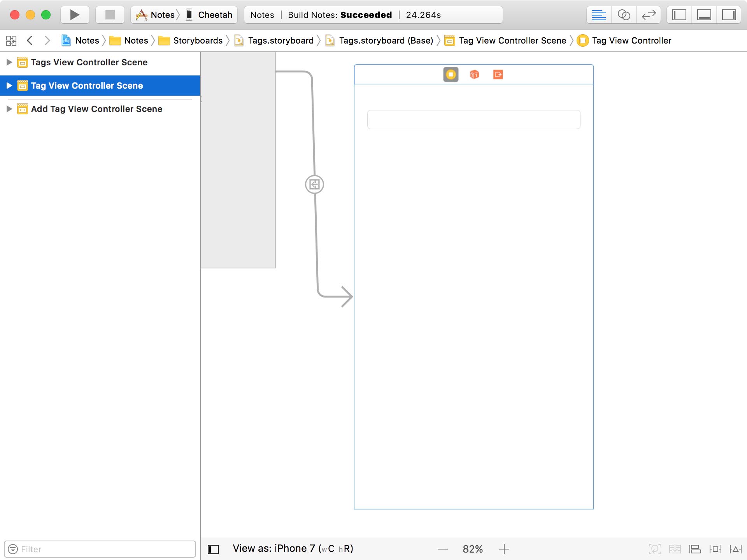Image resolution: width=747 pixels, height=560 pixels.
Task: Open the Assistant editor
Action: pos(624,15)
